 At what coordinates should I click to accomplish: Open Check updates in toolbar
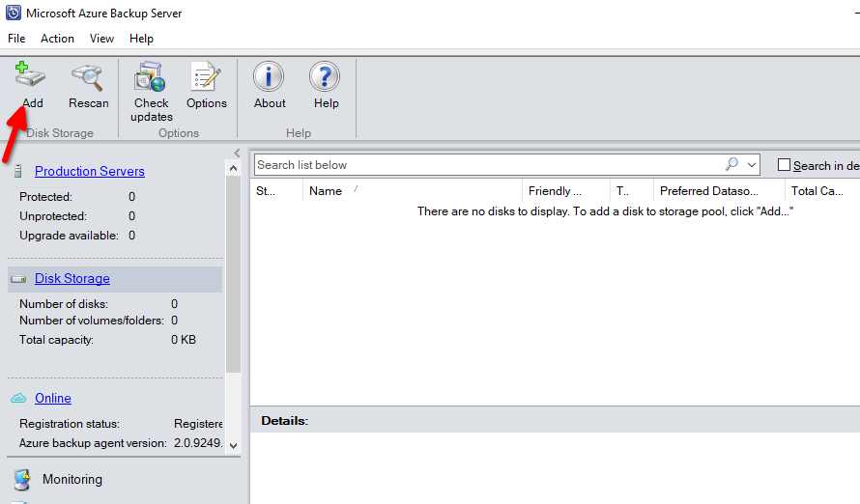(151, 76)
